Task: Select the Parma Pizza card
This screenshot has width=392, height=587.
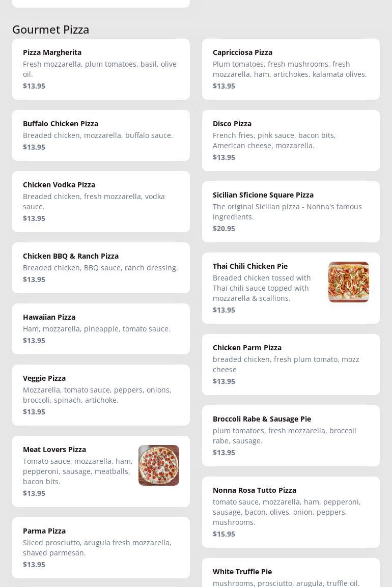Action: point(101,548)
